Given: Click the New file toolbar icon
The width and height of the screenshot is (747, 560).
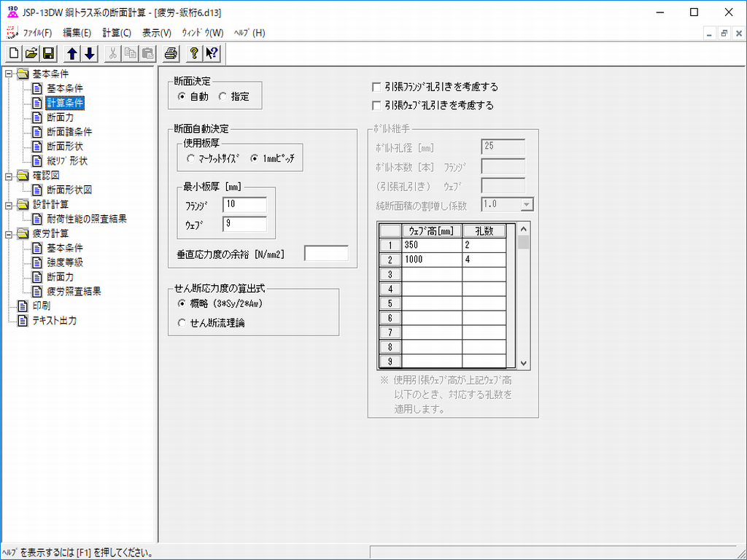Looking at the screenshot, I should pyautogui.click(x=15, y=53).
